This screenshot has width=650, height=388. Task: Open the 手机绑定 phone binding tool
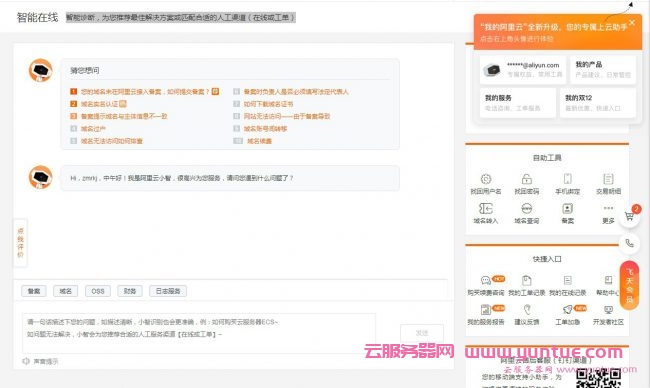[x=568, y=184]
